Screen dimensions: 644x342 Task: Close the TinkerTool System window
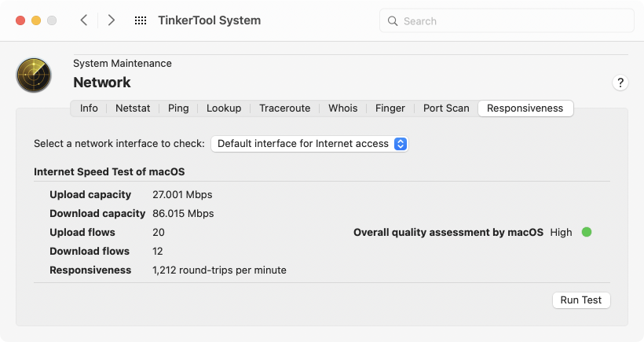[20, 20]
